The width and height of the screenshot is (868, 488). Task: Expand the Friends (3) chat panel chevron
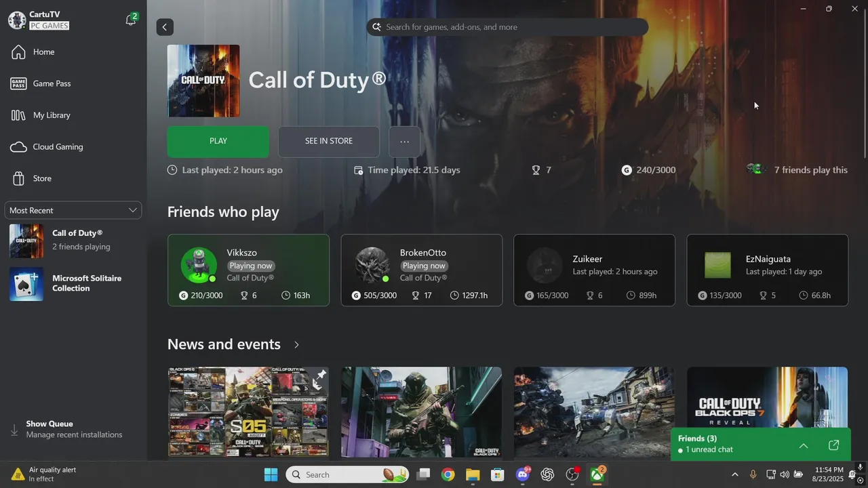[804, 445]
